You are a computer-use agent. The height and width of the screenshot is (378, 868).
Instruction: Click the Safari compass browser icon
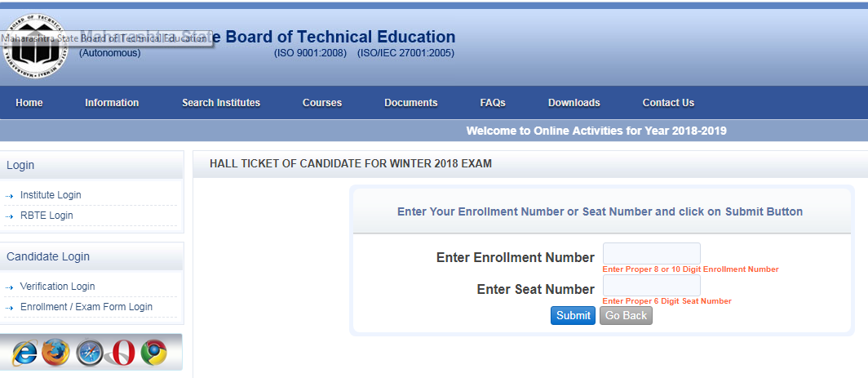pyautogui.click(x=90, y=352)
